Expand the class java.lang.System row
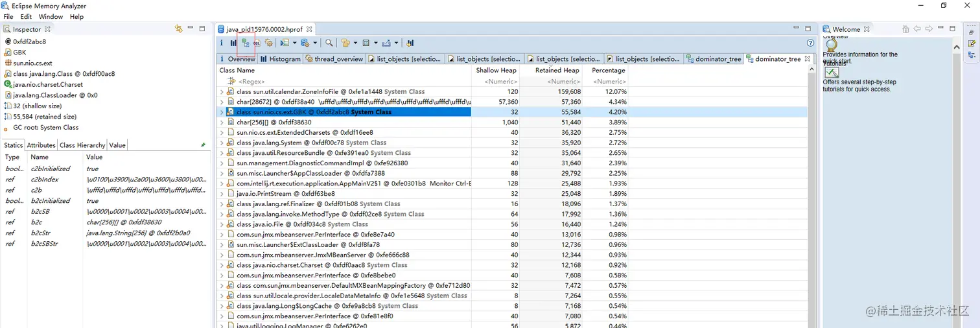The image size is (980, 328). pos(222,143)
